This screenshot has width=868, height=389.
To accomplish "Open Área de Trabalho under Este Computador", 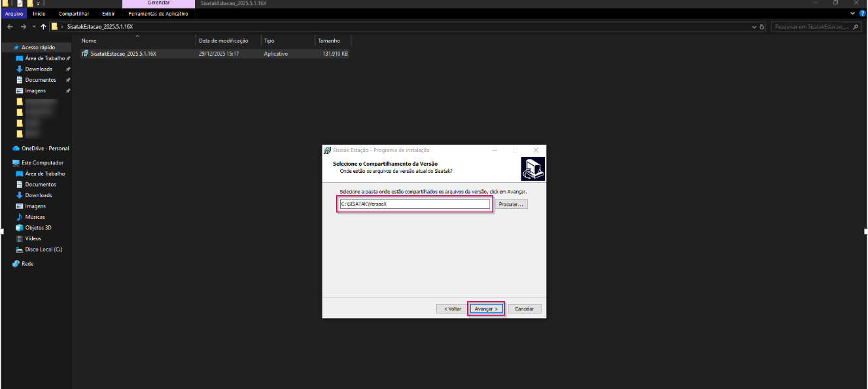I will (45, 174).
